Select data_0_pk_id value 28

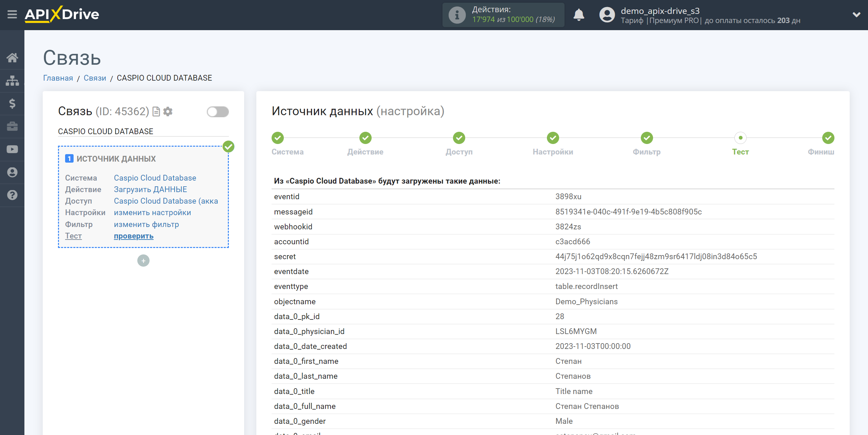pyautogui.click(x=560, y=316)
